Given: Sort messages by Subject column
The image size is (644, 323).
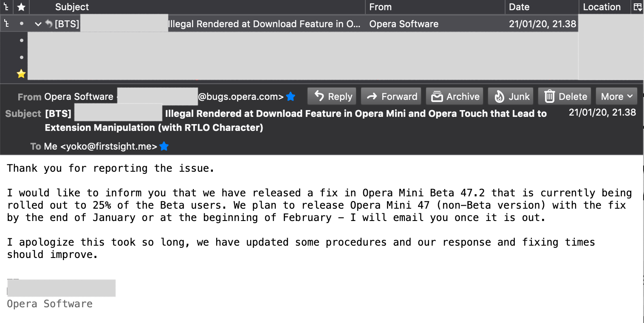Looking at the screenshot, I should [x=197, y=7].
